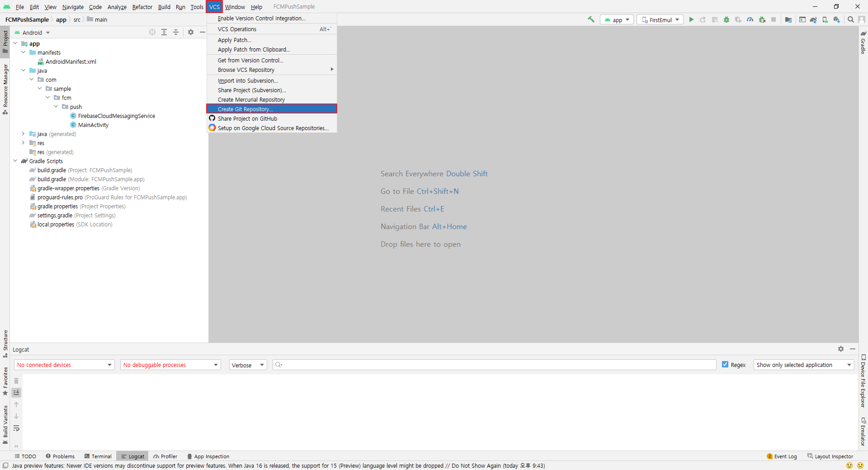Image resolution: width=868 pixels, height=470 pixels.
Task: Select FirebaseCloudMessagingService class
Action: (116, 116)
